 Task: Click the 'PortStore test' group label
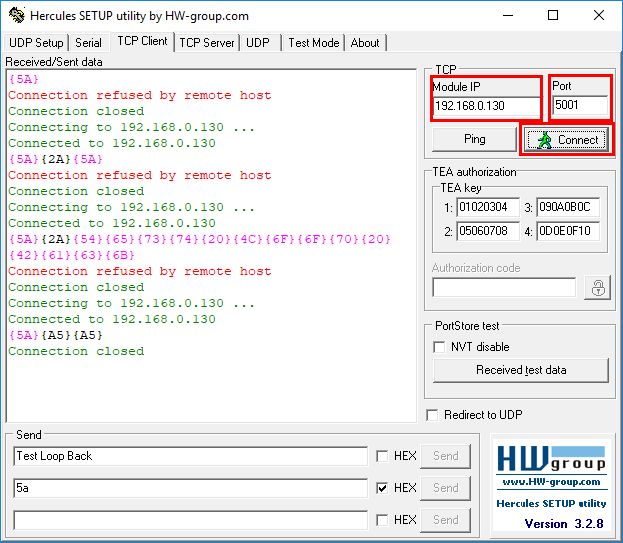467,326
